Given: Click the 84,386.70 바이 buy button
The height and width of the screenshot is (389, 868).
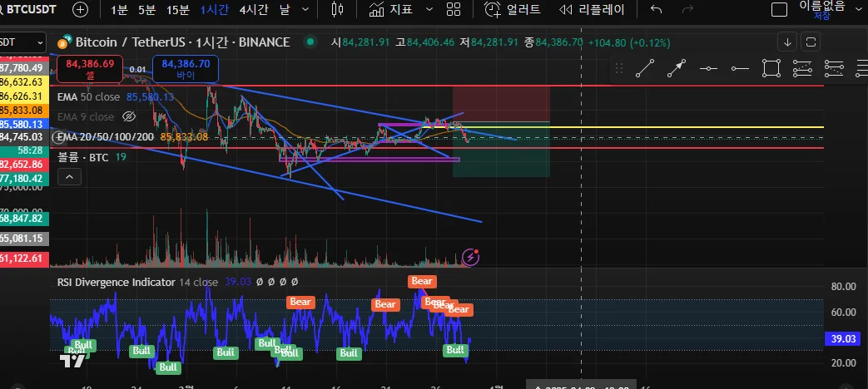Looking at the screenshot, I should point(186,69).
